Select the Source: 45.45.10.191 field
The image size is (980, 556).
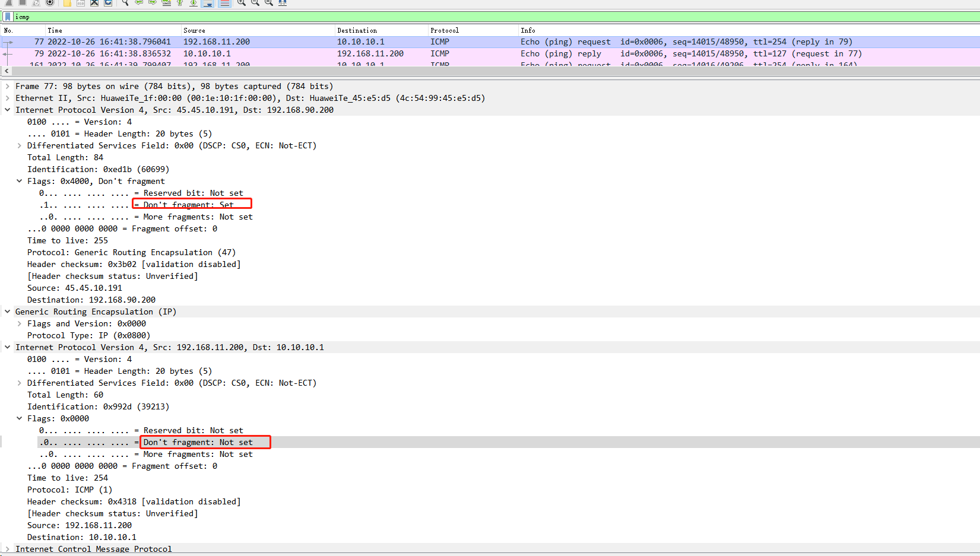click(75, 288)
